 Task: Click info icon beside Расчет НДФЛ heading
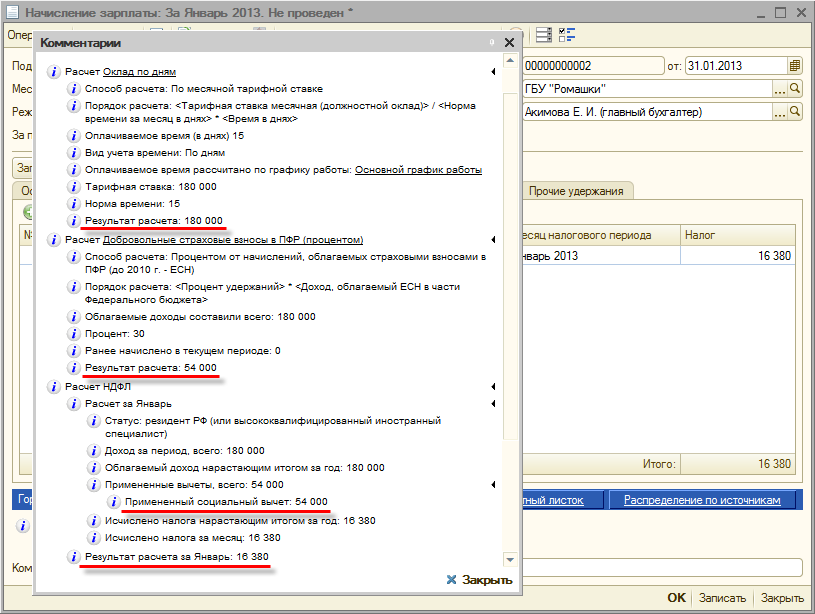tap(54, 386)
